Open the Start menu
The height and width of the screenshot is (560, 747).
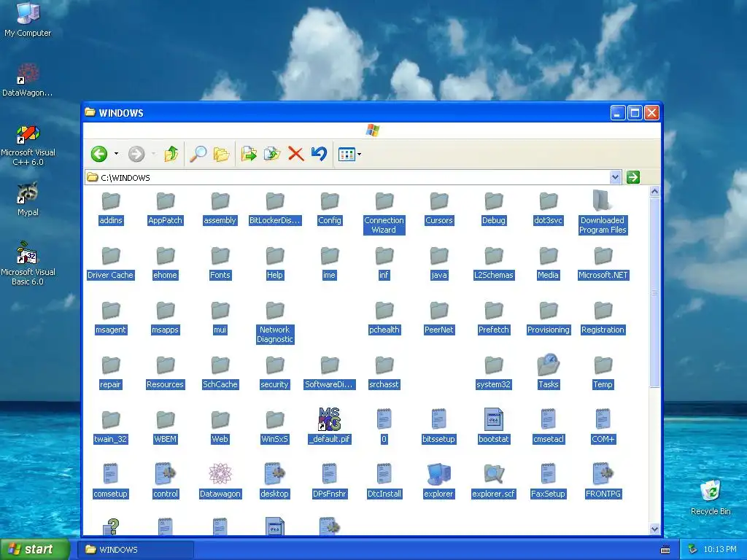34,550
